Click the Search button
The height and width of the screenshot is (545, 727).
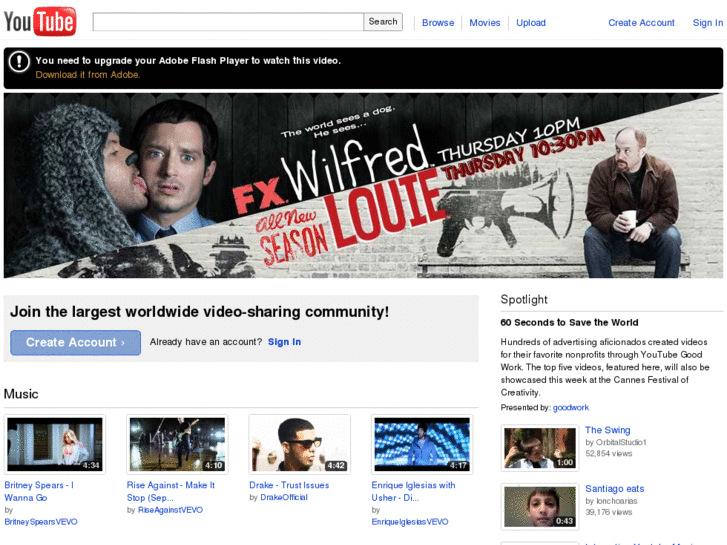(x=383, y=22)
